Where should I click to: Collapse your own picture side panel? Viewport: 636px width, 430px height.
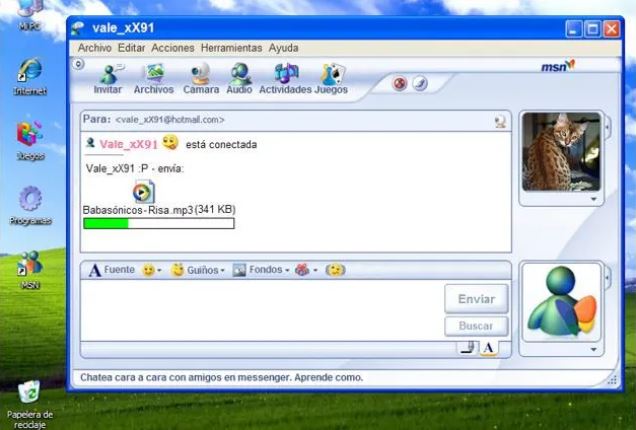pyautogui.click(x=608, y=277)
